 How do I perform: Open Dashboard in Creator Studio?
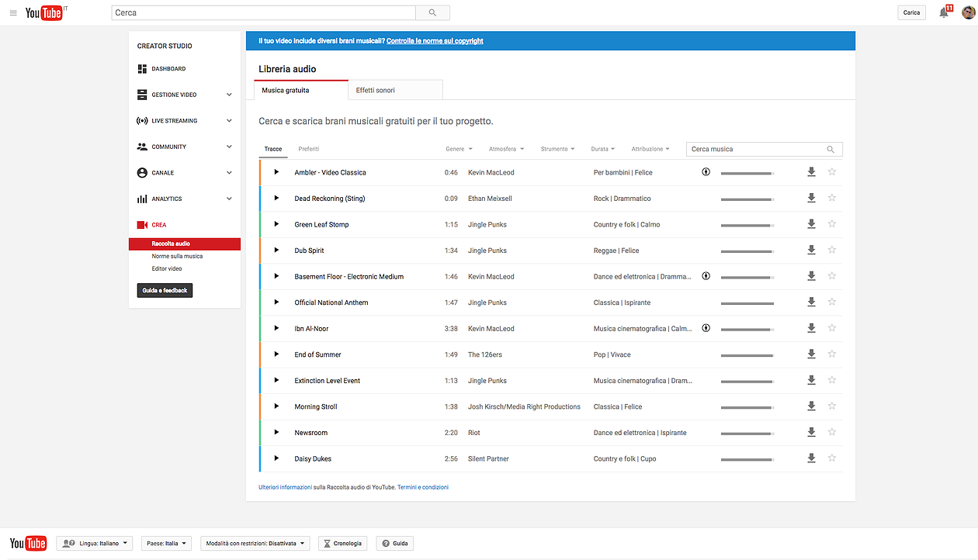[x=168, y=69]
